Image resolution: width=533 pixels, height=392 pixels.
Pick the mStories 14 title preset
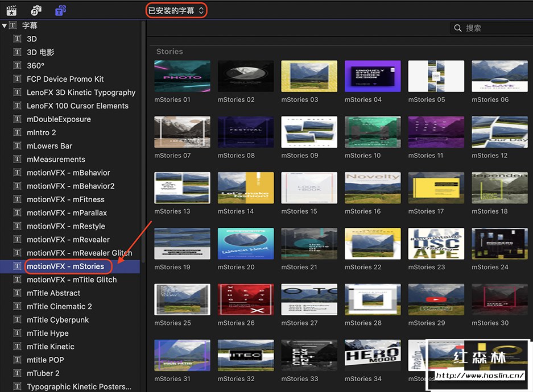coord(246,188)
